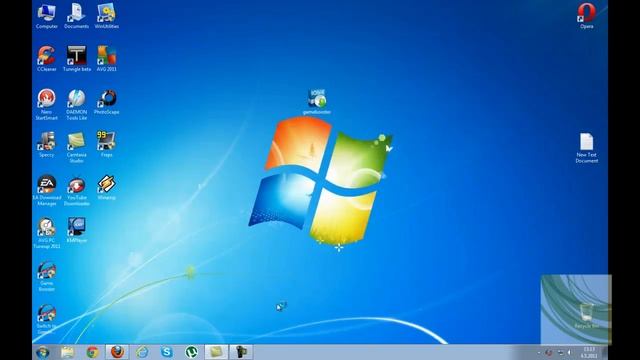
Task: Open Skype from the taskbar
Action: pos(167,352)
